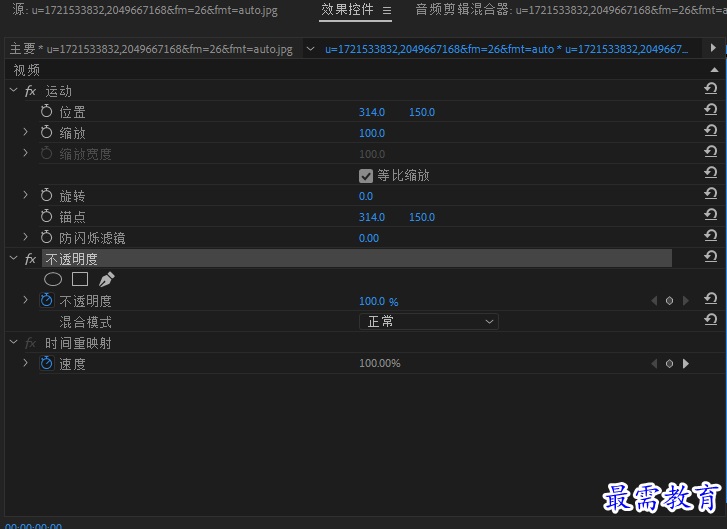727x529 pixels.
Task: Edit the 锚点 Y value 150.0
Action: (422, 217)
